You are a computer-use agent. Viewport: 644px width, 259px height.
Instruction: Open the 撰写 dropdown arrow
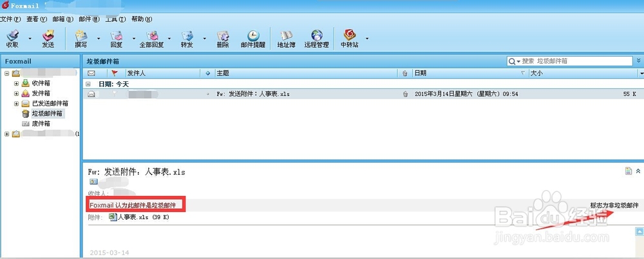(98, 39)
